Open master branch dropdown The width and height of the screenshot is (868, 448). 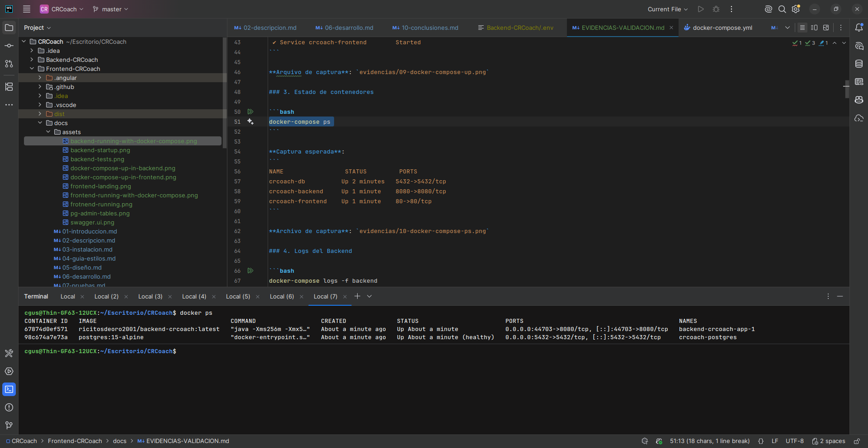click(111, 9)
